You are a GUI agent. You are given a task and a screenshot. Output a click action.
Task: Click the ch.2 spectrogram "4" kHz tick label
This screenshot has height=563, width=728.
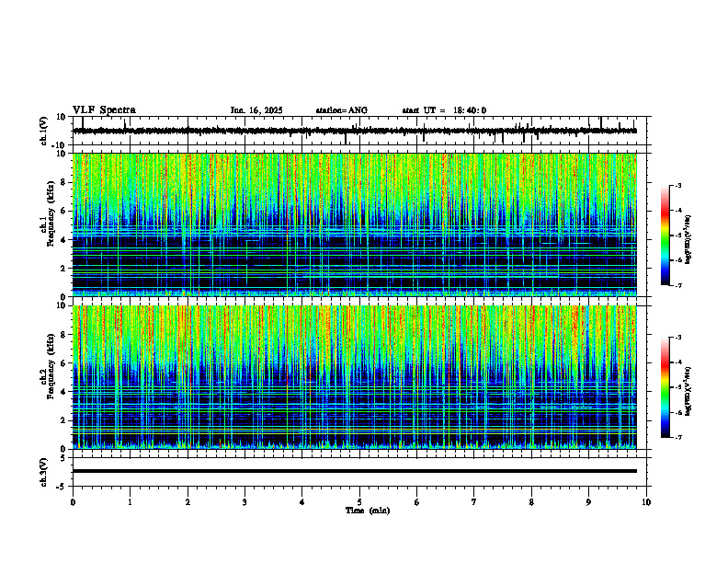coord(64,392)
